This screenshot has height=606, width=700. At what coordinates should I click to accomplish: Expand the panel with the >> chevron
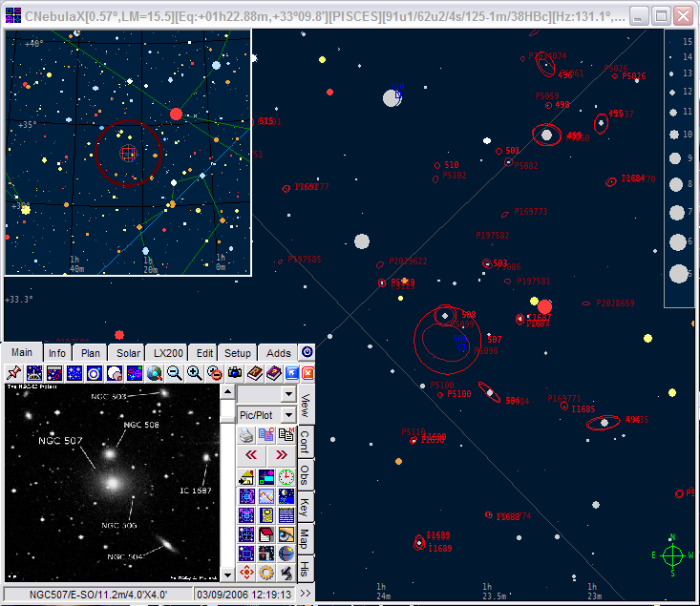pos(305,594)
